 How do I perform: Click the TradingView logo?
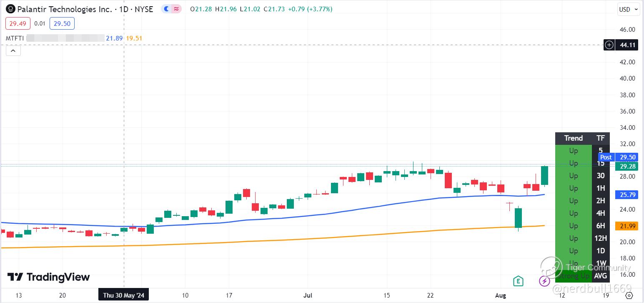48,277
